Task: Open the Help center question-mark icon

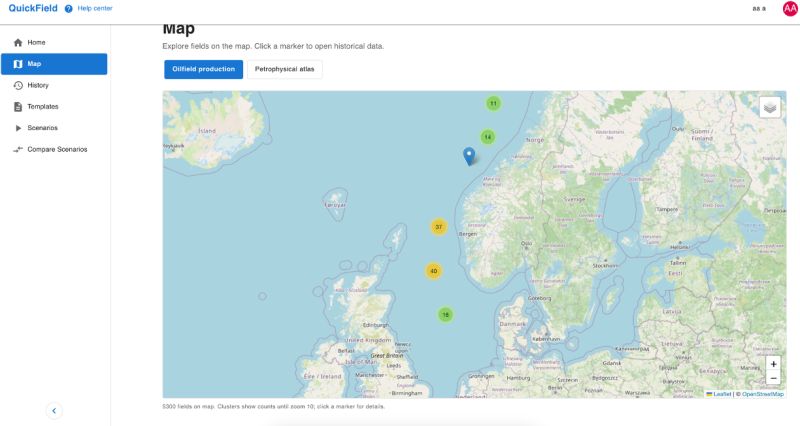Action: 68,9
